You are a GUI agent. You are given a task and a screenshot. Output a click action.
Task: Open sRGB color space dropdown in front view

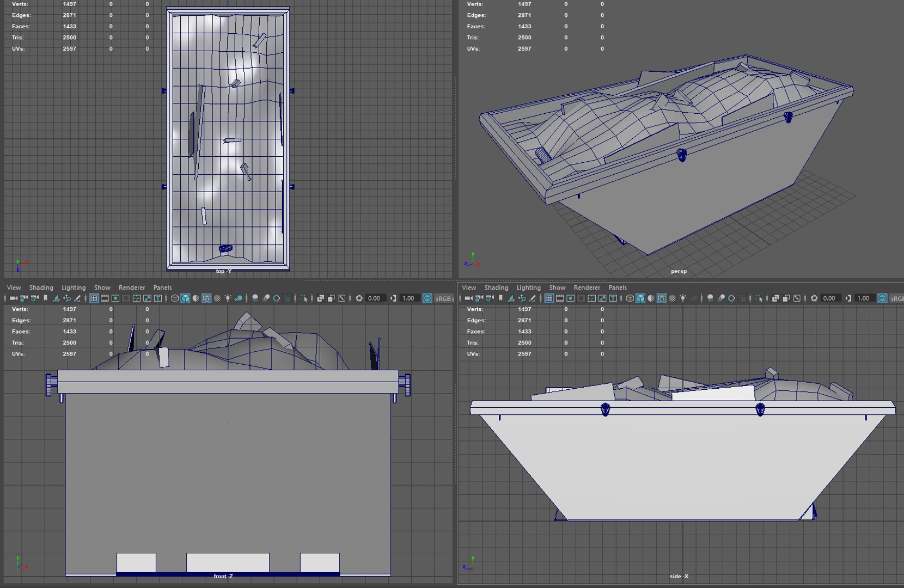point(444,298)
